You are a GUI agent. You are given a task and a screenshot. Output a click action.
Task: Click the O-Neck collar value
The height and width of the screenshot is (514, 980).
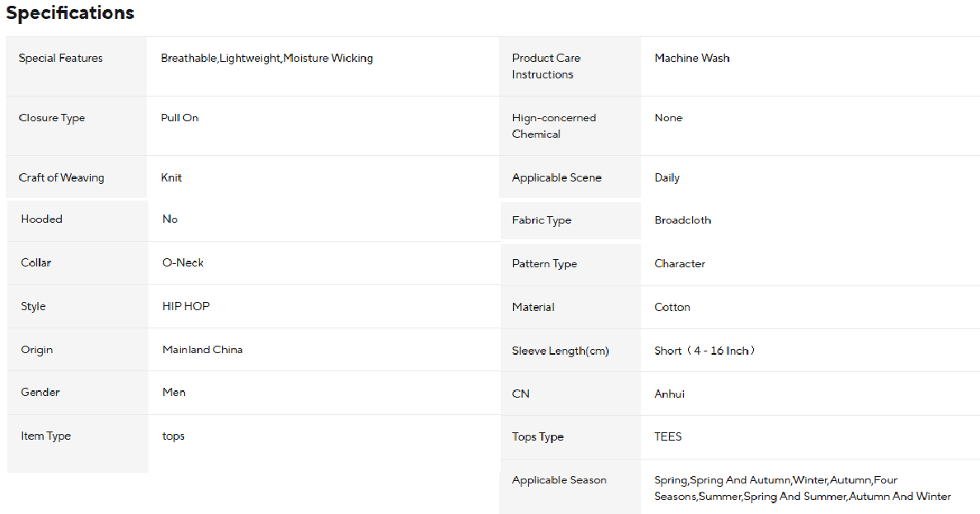[183, 263]
